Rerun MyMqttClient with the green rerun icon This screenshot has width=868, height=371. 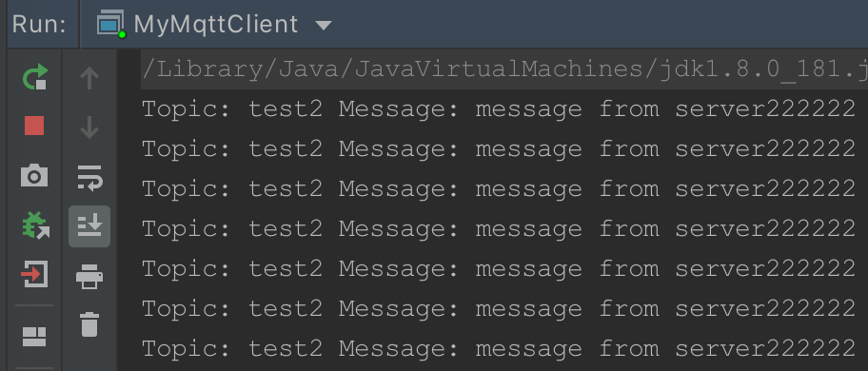click(35, 77)
